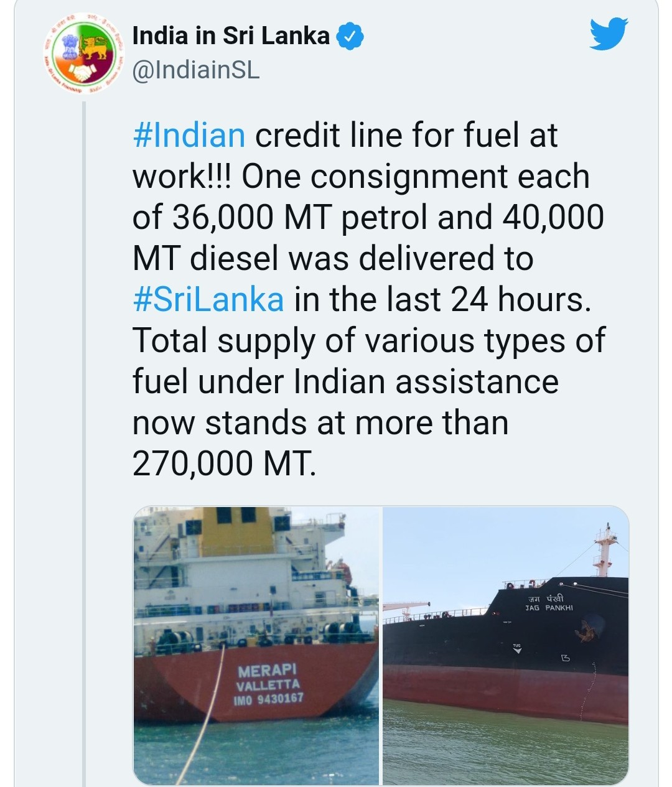Click the Twitter bird logo
Image resolution: width=672 pixels, height=787 pixels.
click(x=609, y=34)
